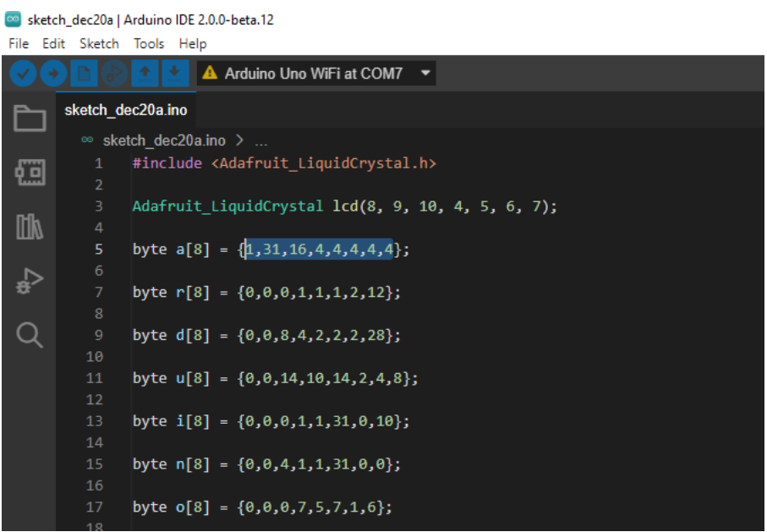
Task: Open the Search sidebar panel
Action: [30, 336]
